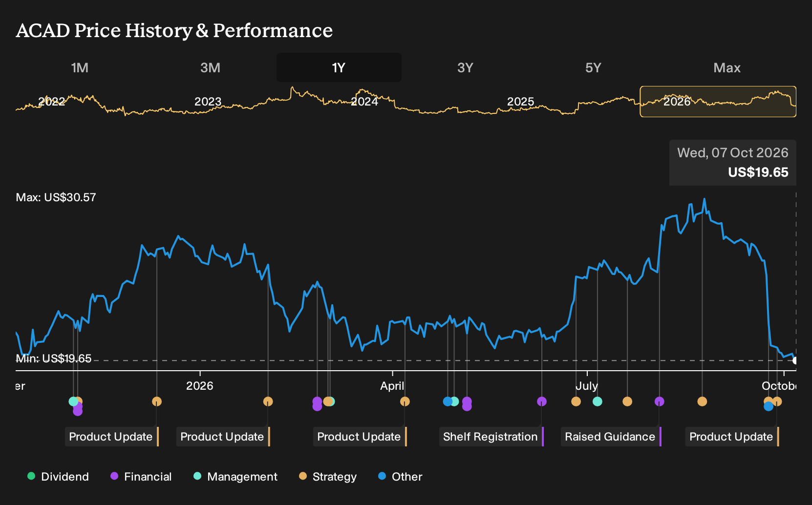This screenshot has height=505, width=812.
Task: Click the ACAD Price History & Performance heading
Action: pos(174,30)
